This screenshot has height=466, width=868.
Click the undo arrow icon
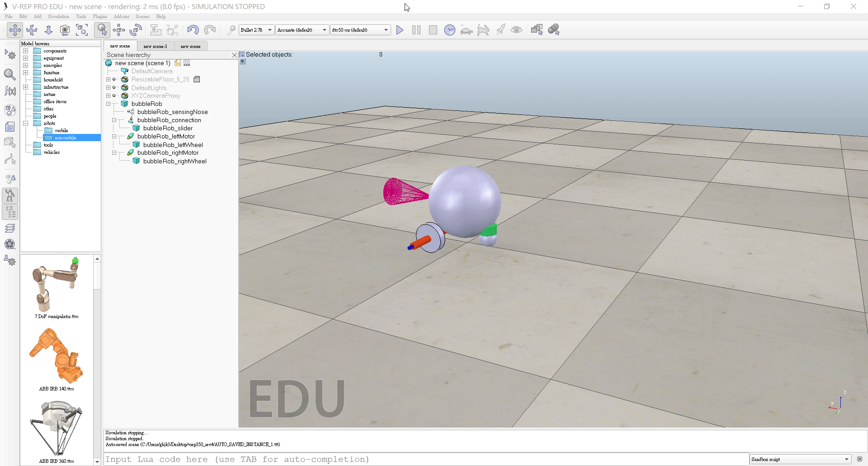[193, 30]
